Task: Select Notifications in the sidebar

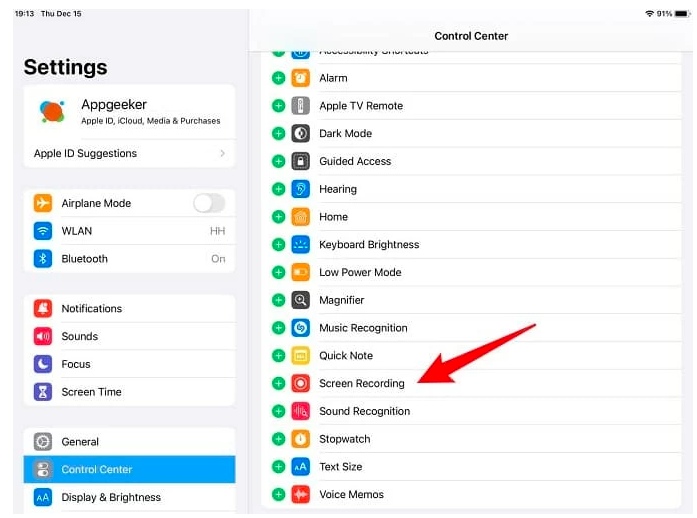Action: point(129,308)
